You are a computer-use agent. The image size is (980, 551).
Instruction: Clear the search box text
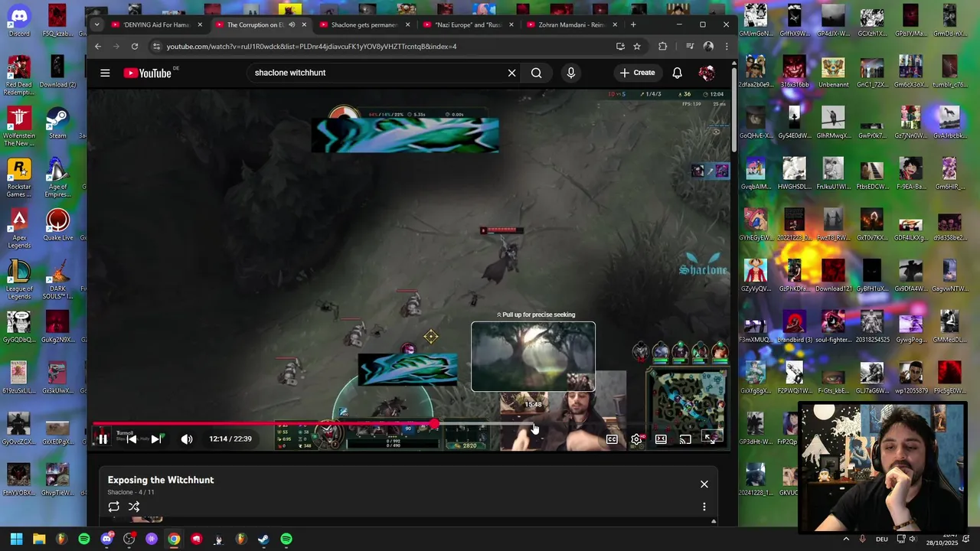511,73
